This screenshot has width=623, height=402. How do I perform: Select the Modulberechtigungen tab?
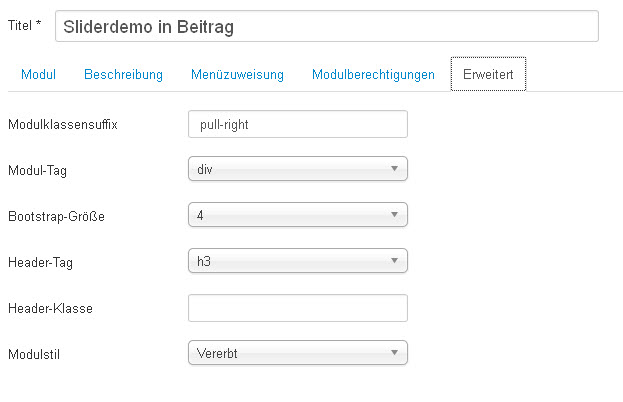point(373,74)
